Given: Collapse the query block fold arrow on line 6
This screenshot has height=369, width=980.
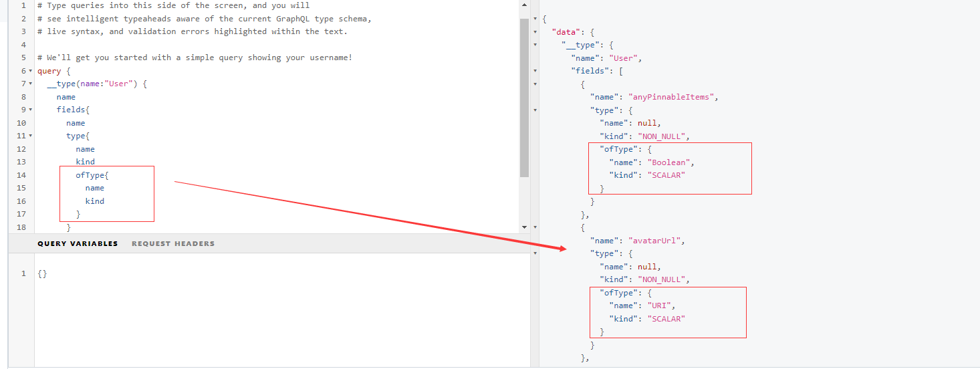Looking at the screenshot, I should (31, 71).
